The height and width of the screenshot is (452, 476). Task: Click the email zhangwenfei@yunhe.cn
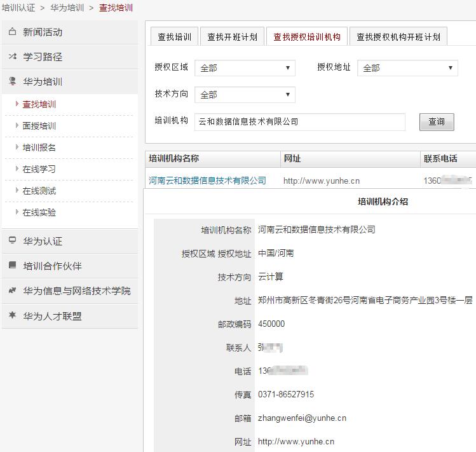pyautogui.click(x=302, y=418)
